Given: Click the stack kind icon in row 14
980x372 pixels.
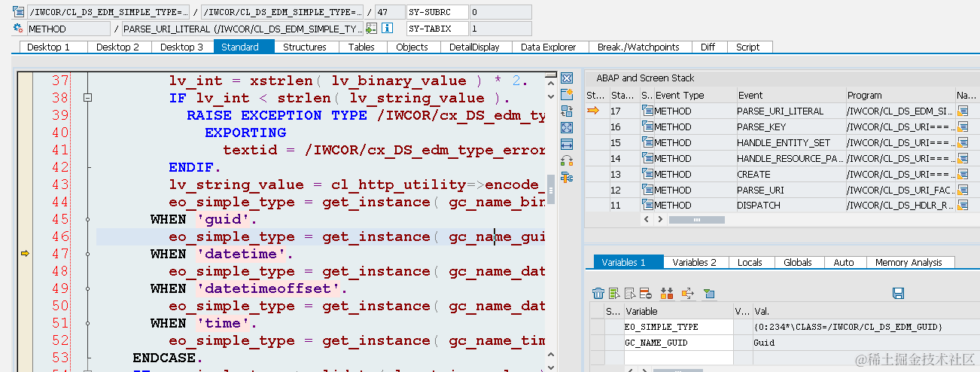Looking at the screenshot, I should (x=647, y=158).
